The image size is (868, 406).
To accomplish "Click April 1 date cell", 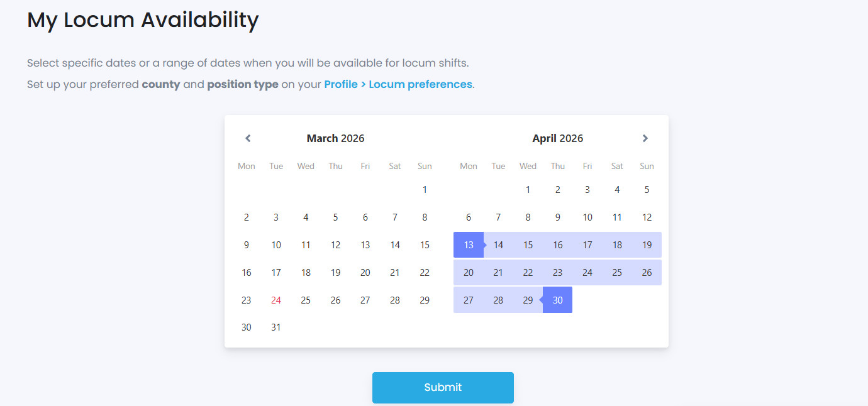I will click(x=528, y=190).
